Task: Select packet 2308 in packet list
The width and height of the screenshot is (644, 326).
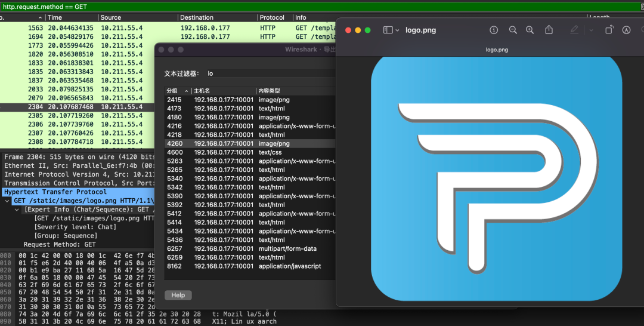Action: 77,142
